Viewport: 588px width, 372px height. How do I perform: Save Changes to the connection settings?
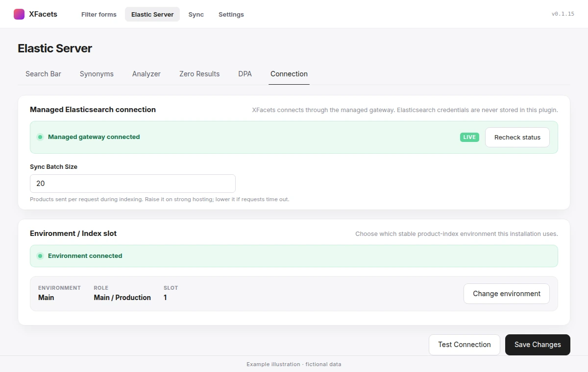coord(538,345)
